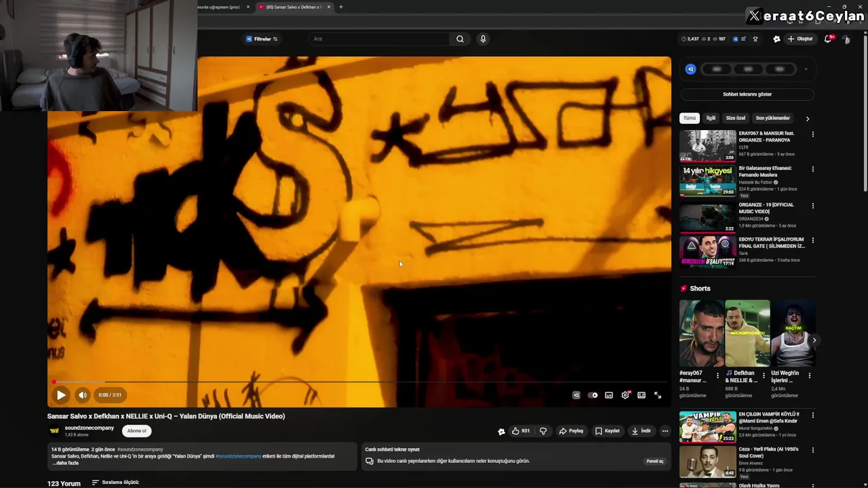Open Filtreler dropdown near search

pos(262,39)
